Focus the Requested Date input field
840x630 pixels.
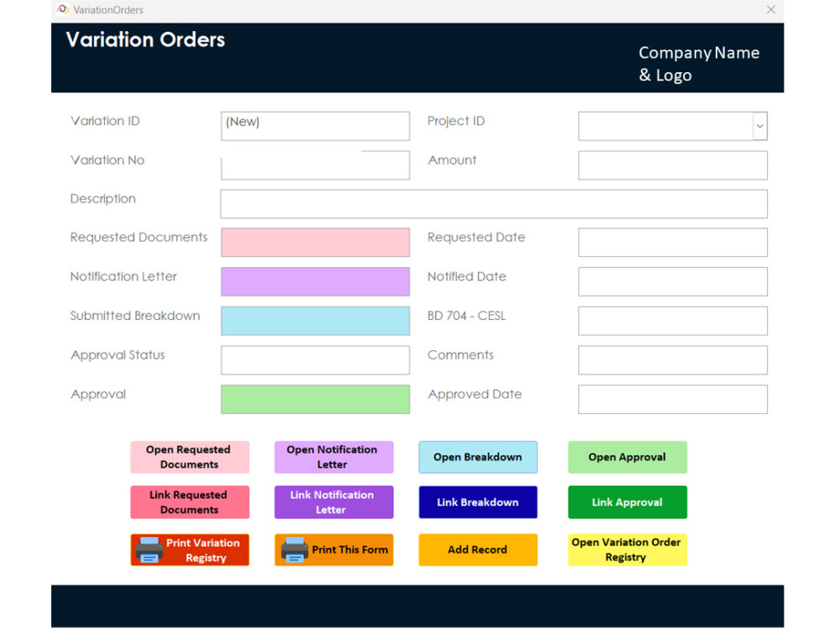[672, 242]
